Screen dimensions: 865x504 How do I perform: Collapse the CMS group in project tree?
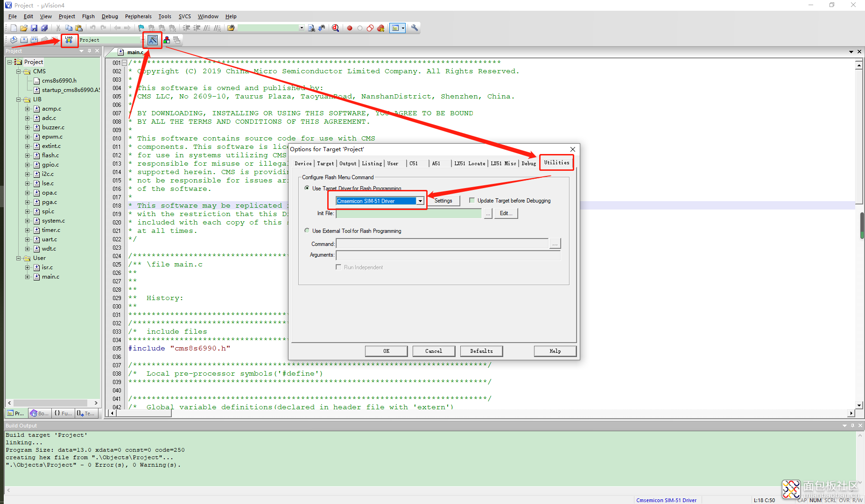(19, 71)
